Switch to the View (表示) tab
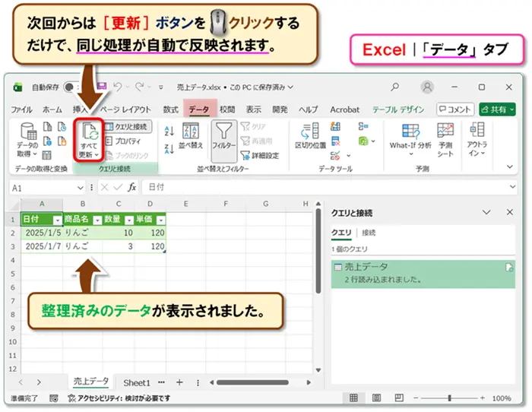 coord(253,109)
